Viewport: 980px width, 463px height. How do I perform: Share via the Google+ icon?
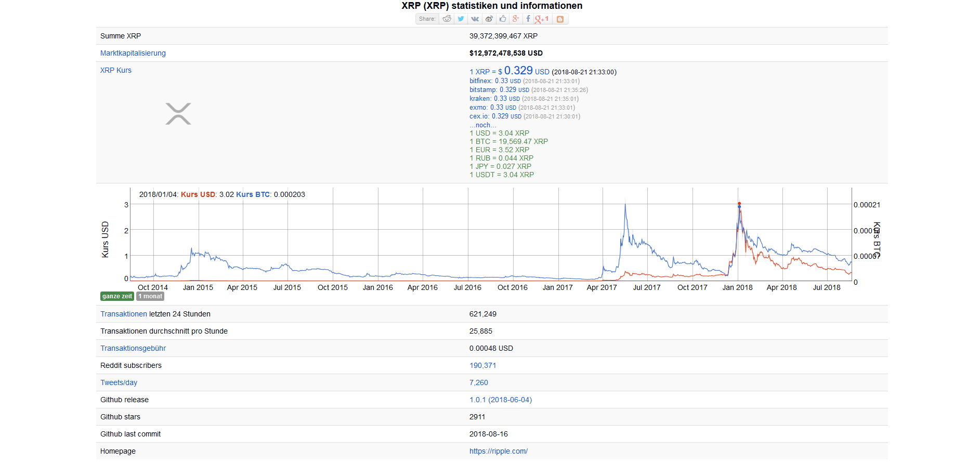[x=515, y=19]
